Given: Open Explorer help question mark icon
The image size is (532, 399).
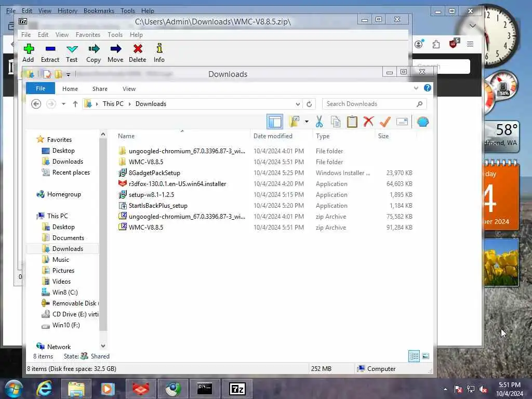Looking at the screenshot, I should [428, 88].
